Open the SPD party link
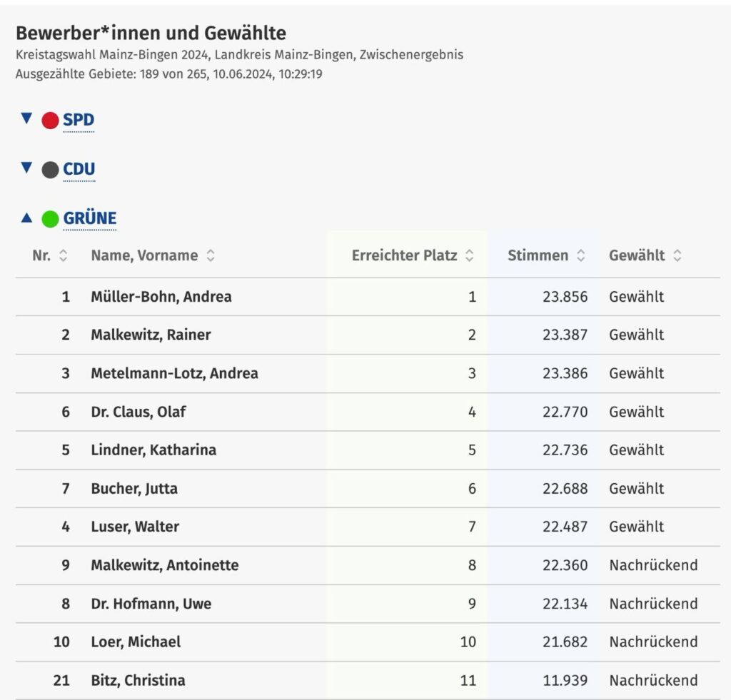The height and width of the screenshot is (700, 731). click(x=79, y=120)
